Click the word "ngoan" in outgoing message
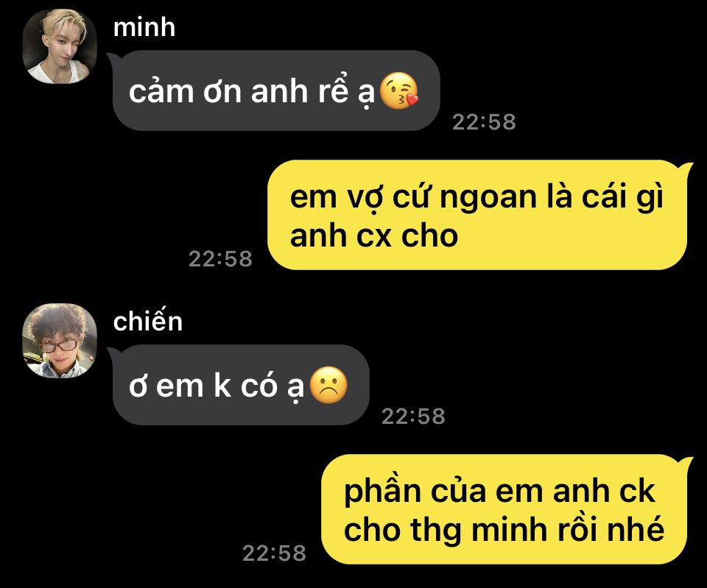This screenshot has height=588, width=707. click(x=488, y=198)
